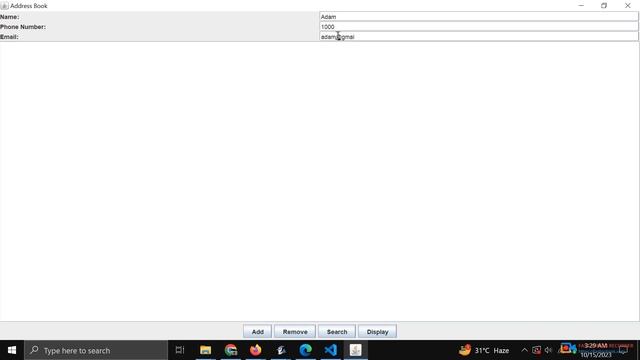This screenshot has height=360, width=640.
Task: Click the Display button
Action: (377, 331)
